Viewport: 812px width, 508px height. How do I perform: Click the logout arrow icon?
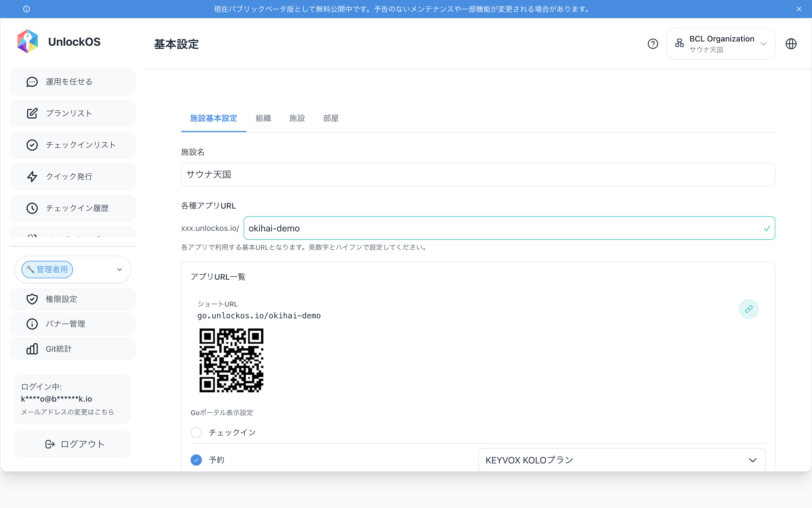click(x=50, y=444)
